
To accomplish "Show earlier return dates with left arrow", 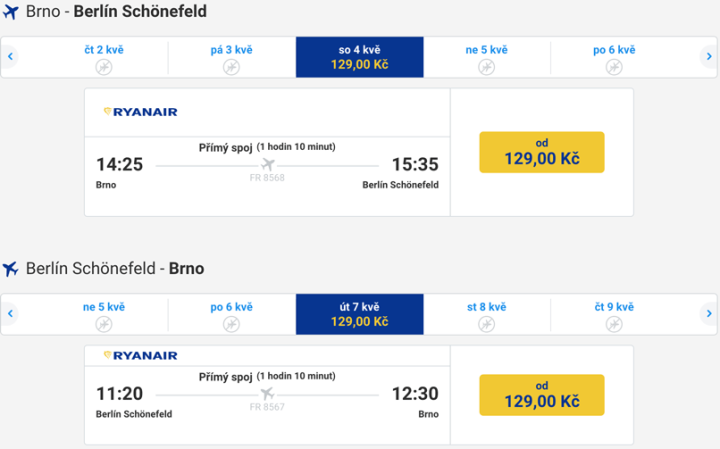I will [10, 314].
